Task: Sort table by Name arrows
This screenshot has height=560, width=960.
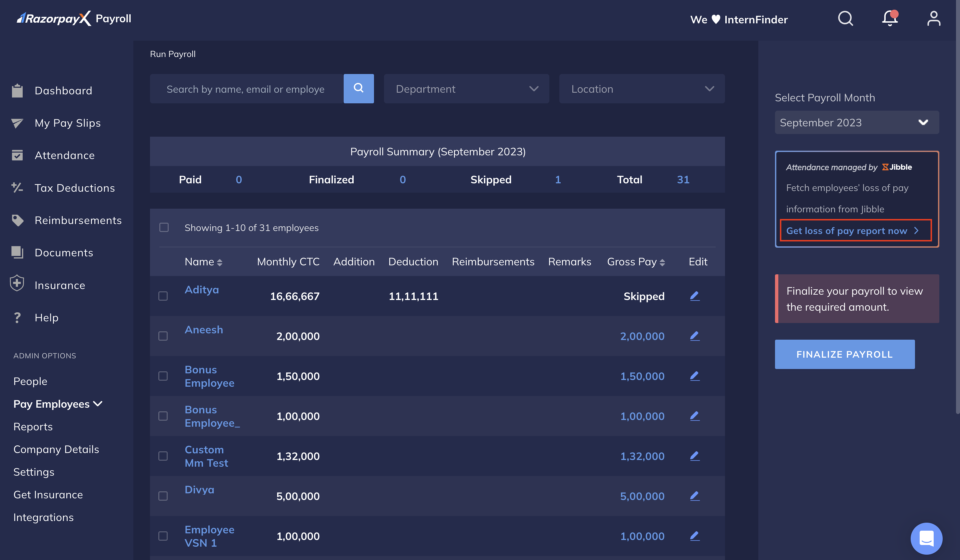Action: [219, 262]
